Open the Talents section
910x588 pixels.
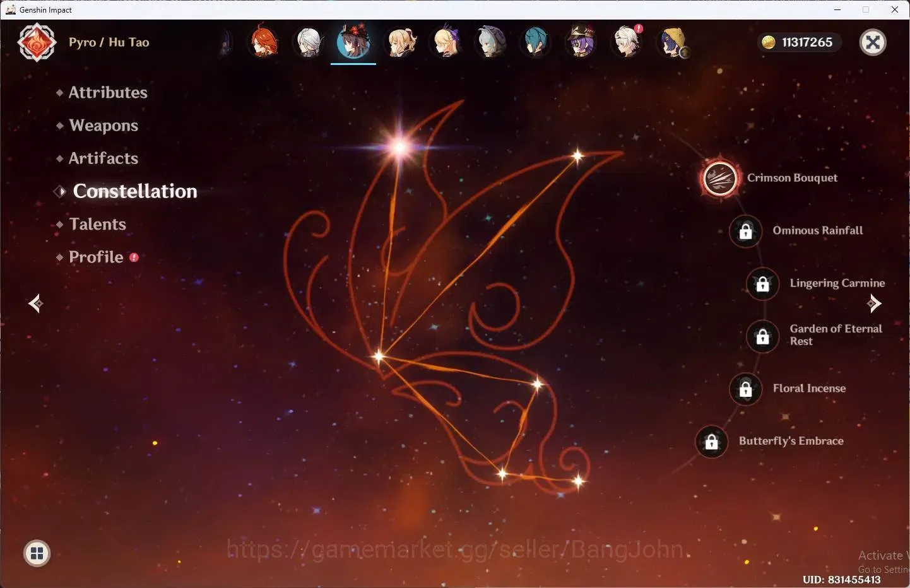98,224
